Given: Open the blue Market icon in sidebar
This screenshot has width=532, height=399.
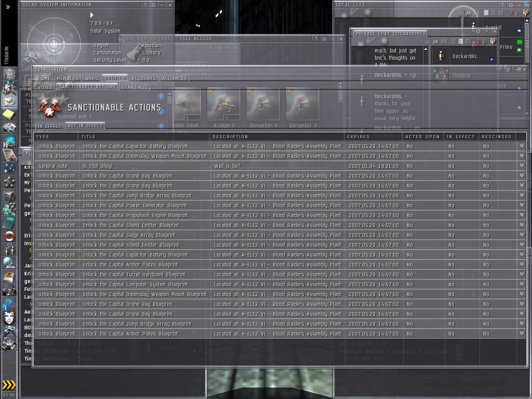Looking at the screenshot, I should pos(9,141).
